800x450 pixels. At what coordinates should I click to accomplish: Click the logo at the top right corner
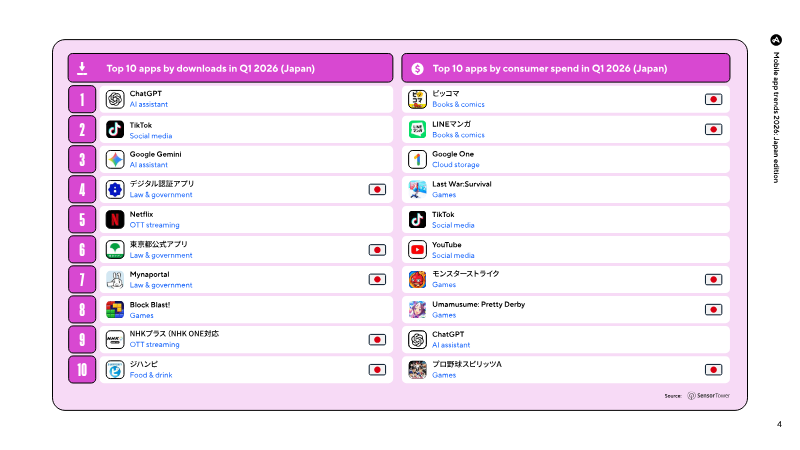776,40
